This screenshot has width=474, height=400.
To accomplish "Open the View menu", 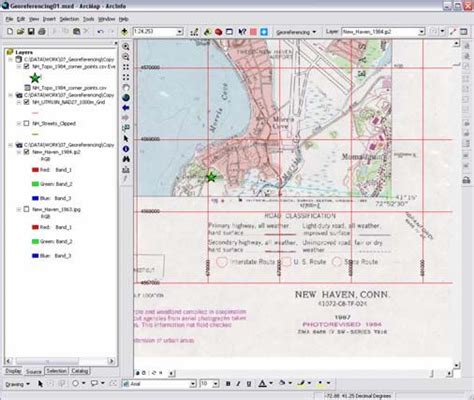I will pyautogui.click(x=34, y=19).
